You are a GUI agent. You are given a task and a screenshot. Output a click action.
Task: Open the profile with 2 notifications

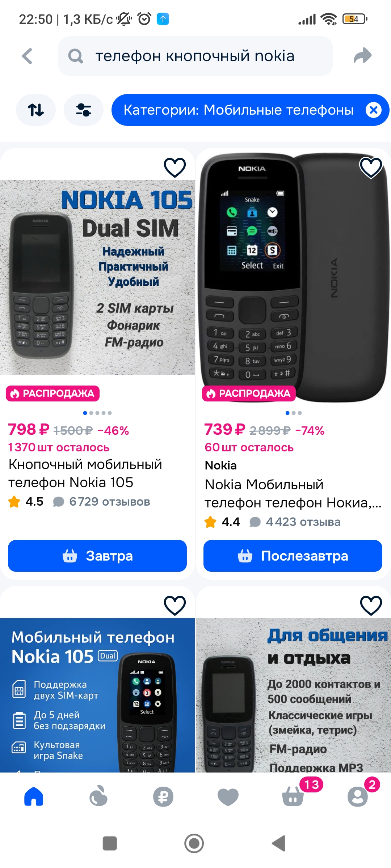pyautogui.click(x=358, y=797)
